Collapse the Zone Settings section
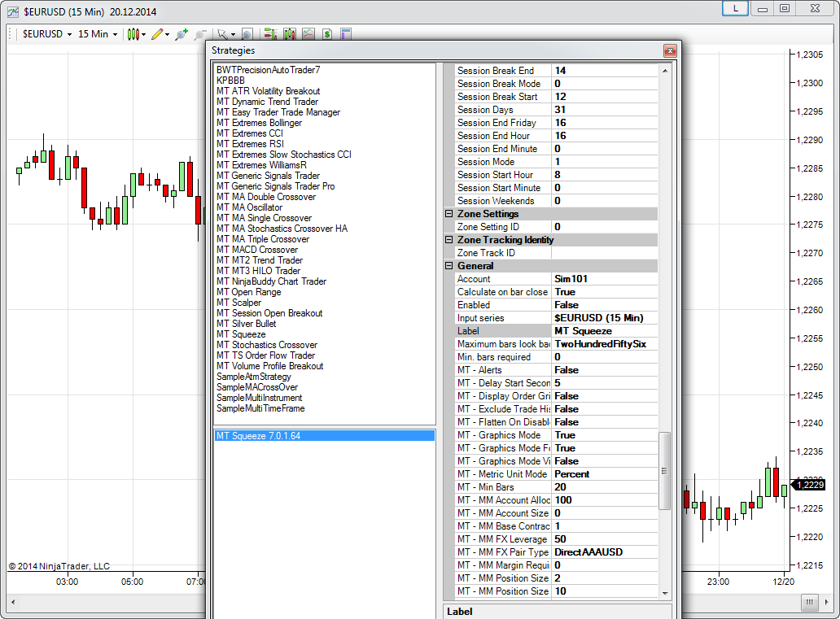Screen dimensions: 840x619 click(448, 214)
